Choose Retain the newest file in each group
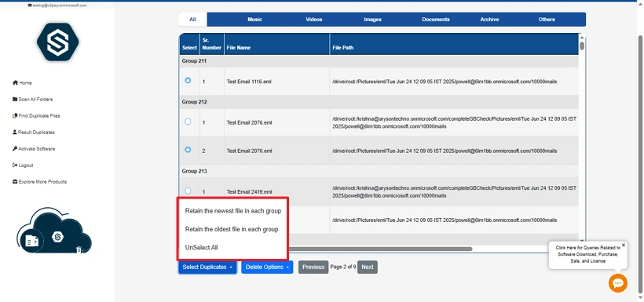Viewport: 644px width, 302px height. click(x=233, y=211)
